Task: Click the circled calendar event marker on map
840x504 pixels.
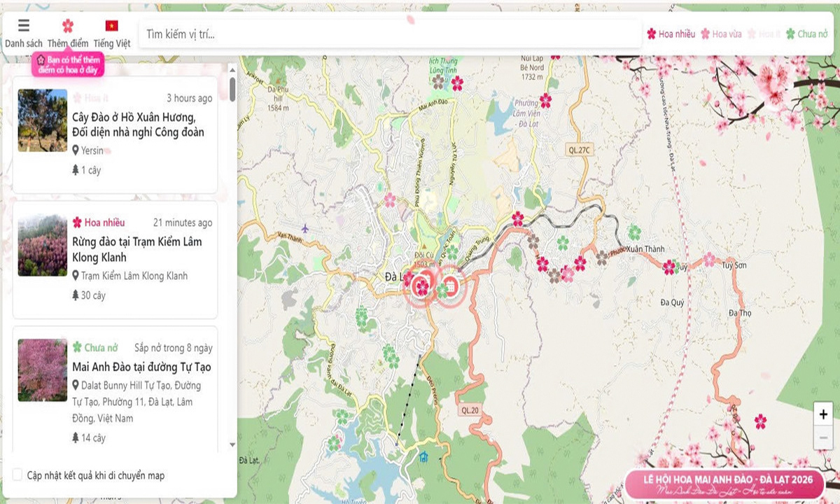Action: (451, 286)
